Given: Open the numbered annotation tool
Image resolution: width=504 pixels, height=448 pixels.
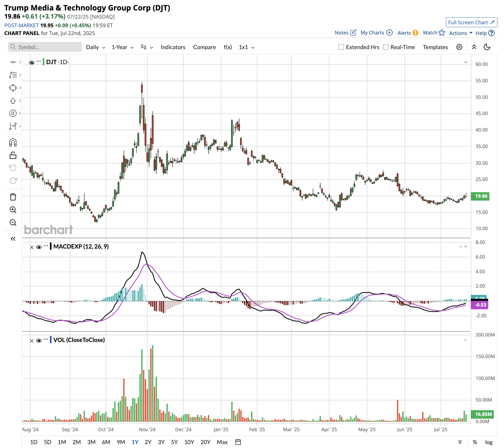Looking at the screenshot, I should pyautogui.click(x=13, y=113).
